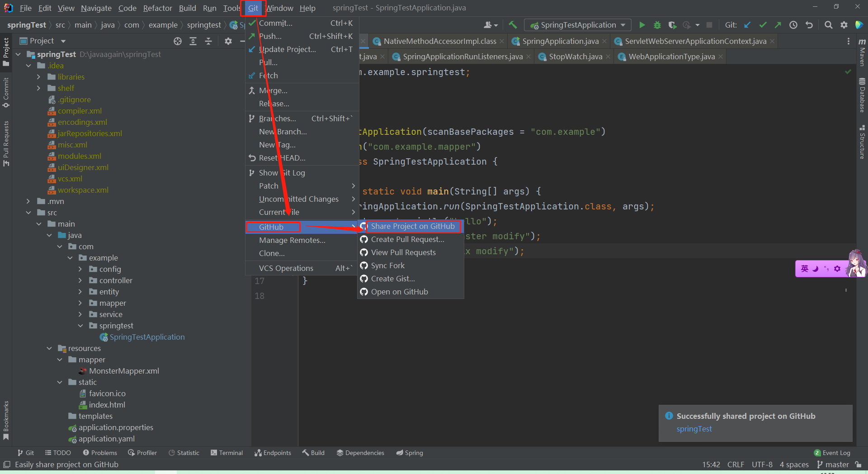Expand the service package
This screenshot has height=474, width=868.
(80, 314)
